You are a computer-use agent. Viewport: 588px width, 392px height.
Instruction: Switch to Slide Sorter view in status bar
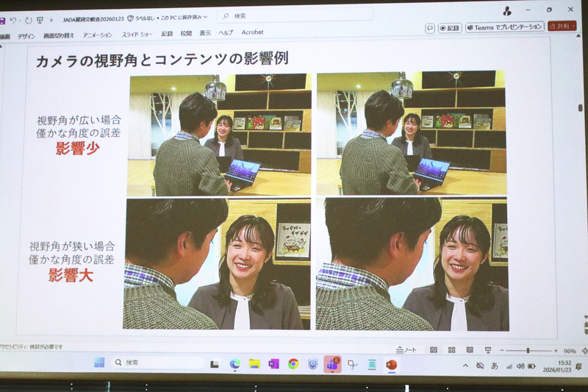[x=452, y=350]
